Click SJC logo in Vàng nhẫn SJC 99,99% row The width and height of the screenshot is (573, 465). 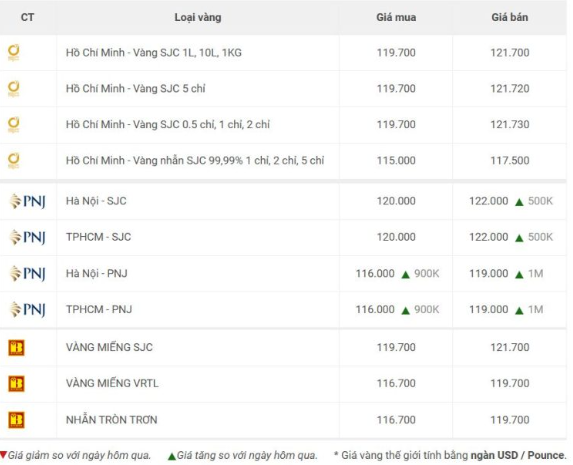14,160
